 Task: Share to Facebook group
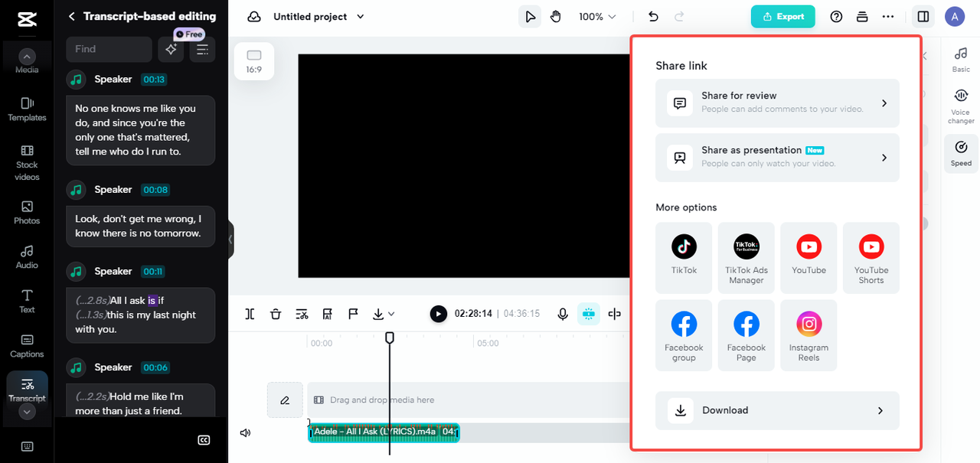click(684, 335)
